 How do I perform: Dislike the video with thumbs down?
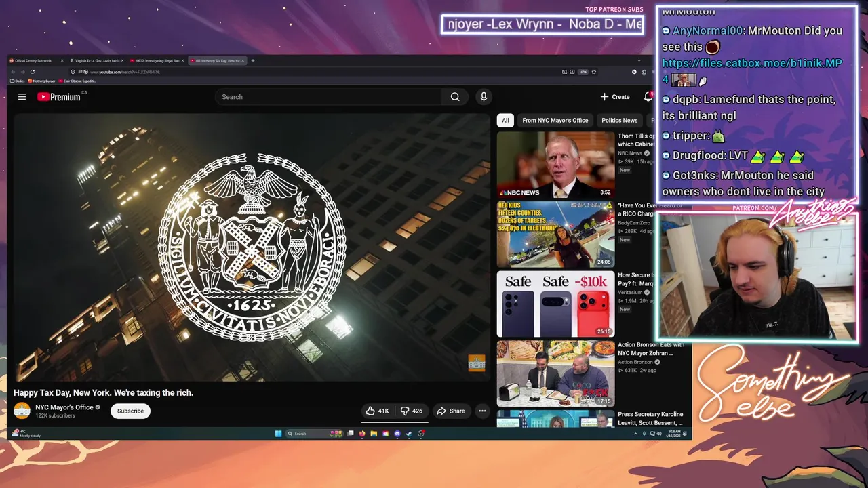(411, 411)
